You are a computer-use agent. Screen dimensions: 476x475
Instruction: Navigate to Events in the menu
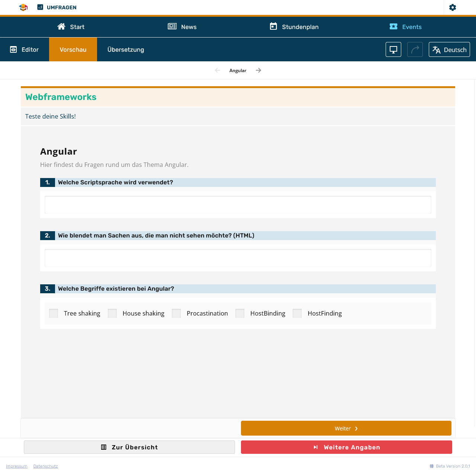pyautogui.click(x=406, y=27)
